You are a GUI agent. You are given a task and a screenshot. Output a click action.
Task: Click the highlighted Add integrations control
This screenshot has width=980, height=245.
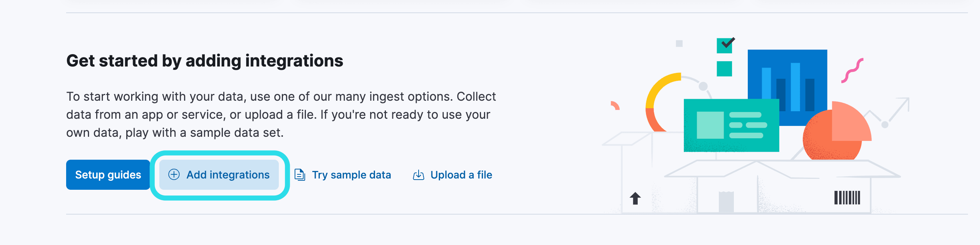tap(221, 175)
